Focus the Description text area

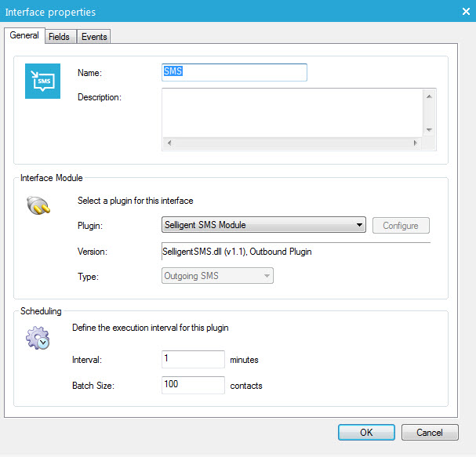click(292, 113)
